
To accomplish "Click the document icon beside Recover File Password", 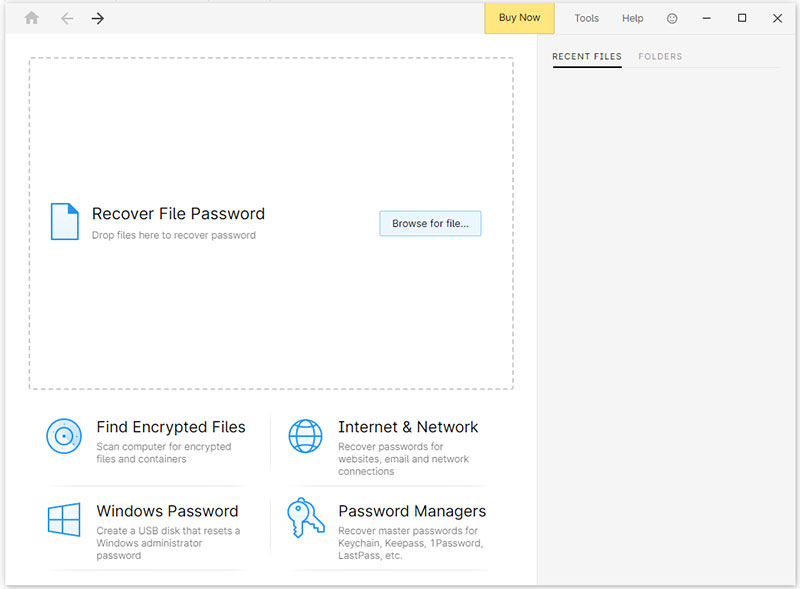I will pyautogui.click(x=64, y=222).
